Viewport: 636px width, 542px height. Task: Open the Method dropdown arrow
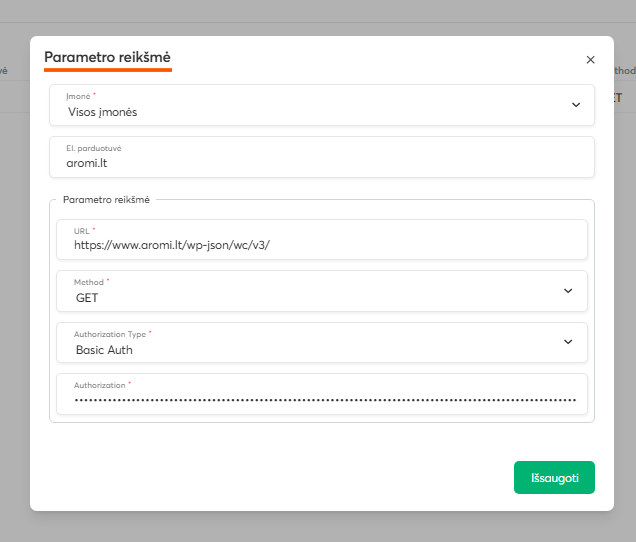[x=568, y=291]
